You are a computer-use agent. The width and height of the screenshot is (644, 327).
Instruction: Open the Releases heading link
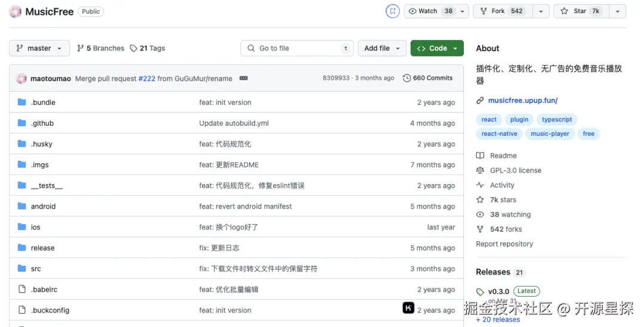[x=493, y=272]
